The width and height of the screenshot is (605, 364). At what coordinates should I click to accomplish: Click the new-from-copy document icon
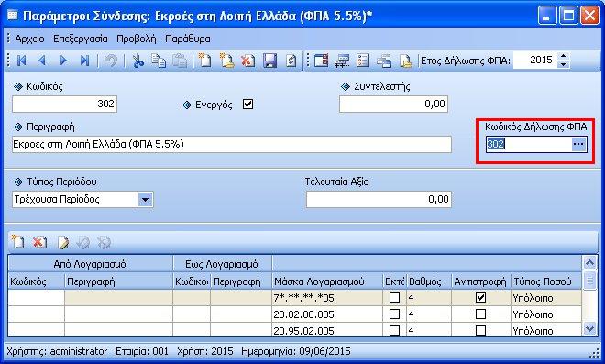(226, 61)
